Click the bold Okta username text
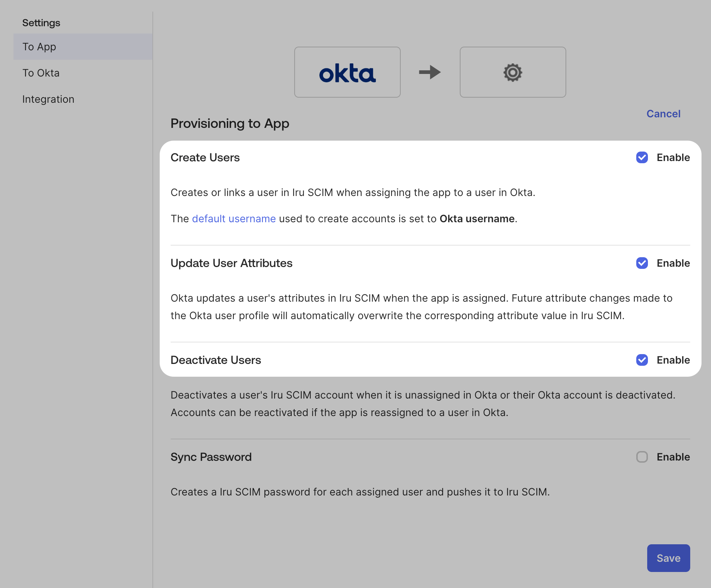Screen dimensions: 711x588 (x=477, y=219)
